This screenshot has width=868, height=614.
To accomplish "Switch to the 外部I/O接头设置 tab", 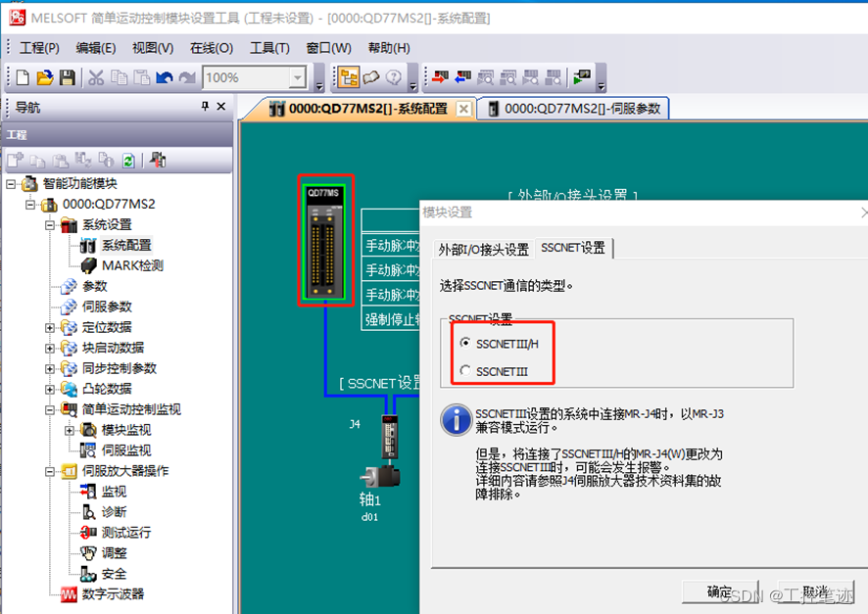I will click(484, 250).
